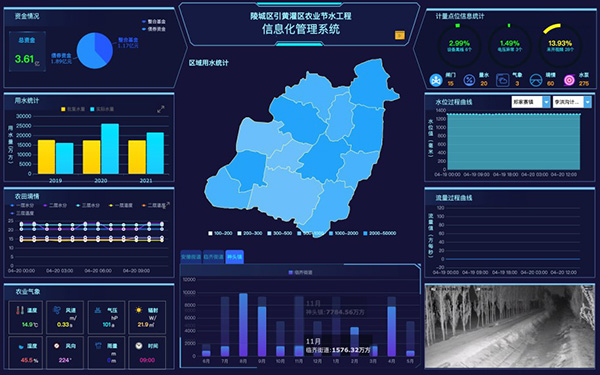Screen dimensions: 600x375
Task: Click the 3.61 亿 总资金 card
Action: (x=27, y=52)
